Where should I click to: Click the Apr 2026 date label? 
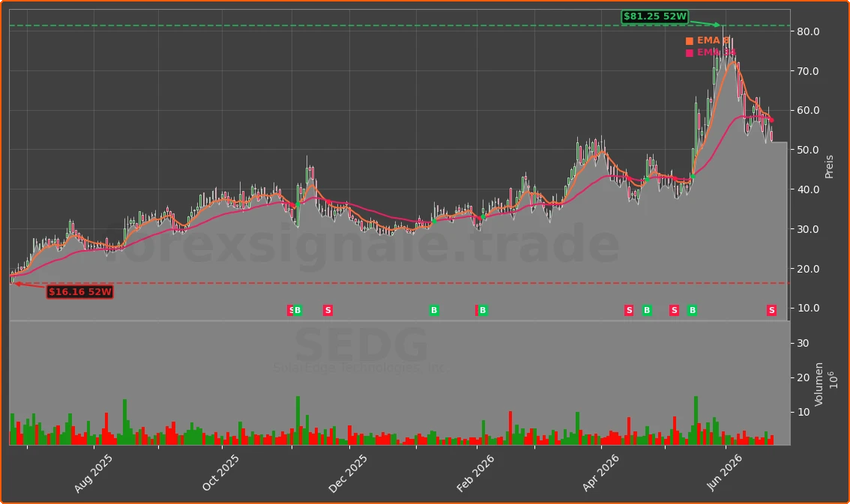tap(600, 473)
